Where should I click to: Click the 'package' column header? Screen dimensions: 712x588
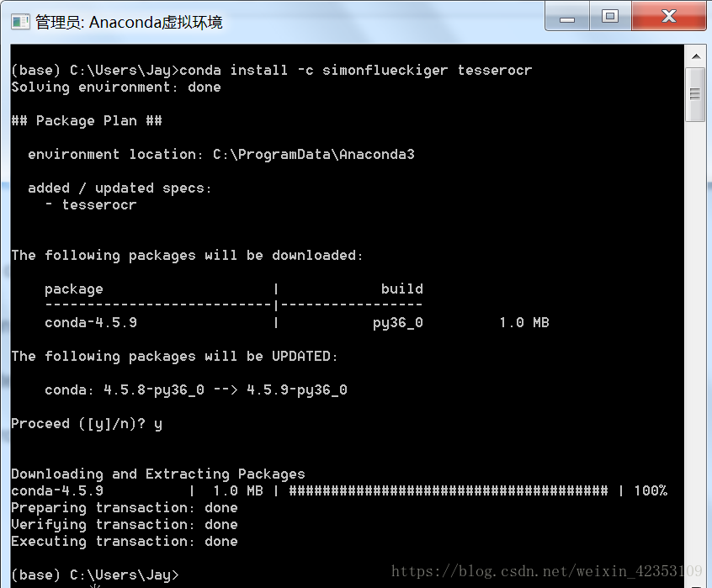(74, 289)
